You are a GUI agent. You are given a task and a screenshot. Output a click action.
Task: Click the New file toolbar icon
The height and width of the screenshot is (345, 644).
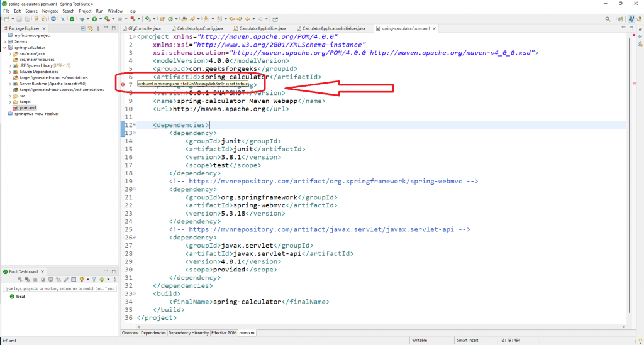[x=7, y=19]
